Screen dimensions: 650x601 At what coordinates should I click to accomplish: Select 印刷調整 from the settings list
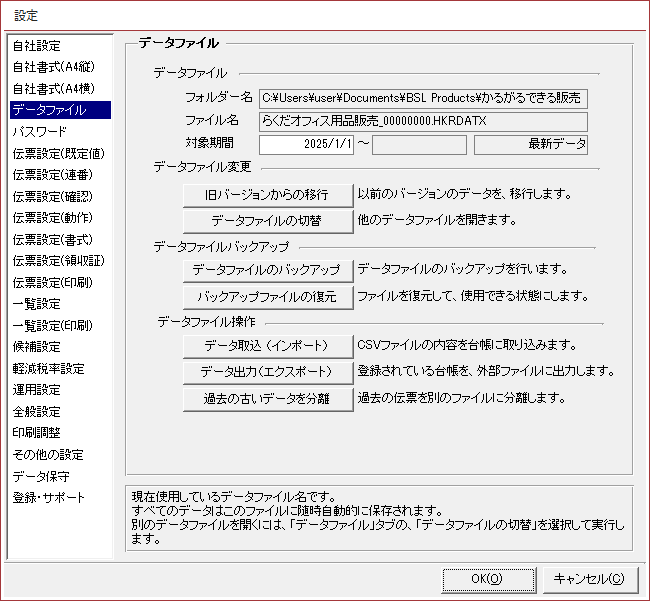[x=37, y=433]
